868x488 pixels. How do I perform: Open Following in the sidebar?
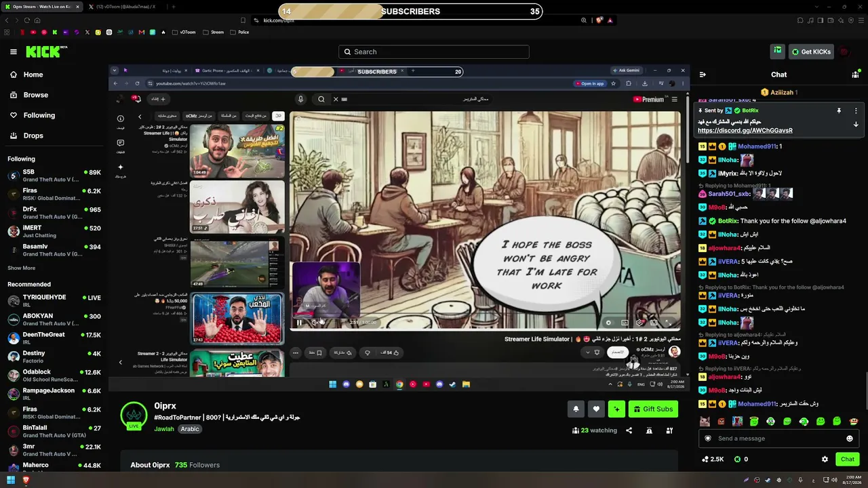click(x=39, y=115)
